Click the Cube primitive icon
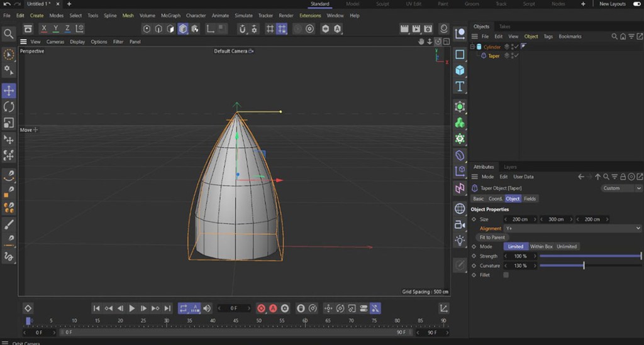This screenshot has height=345, width=644. pos(460,70)
